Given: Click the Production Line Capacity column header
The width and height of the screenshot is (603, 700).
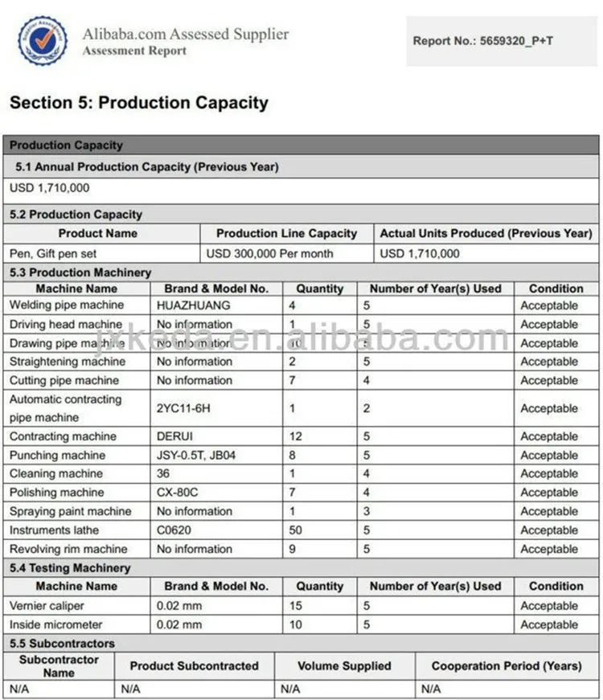Looking at the screenshot, I should 286,233.
